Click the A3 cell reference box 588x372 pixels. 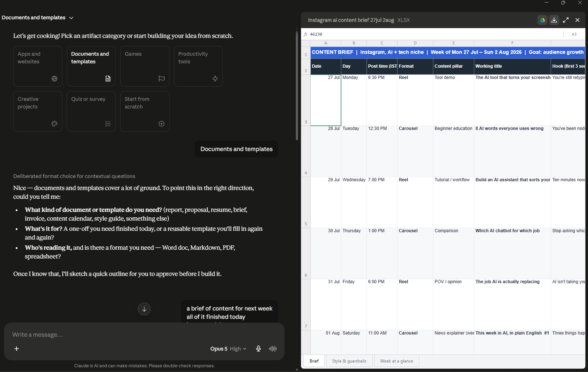coord(574,34)
